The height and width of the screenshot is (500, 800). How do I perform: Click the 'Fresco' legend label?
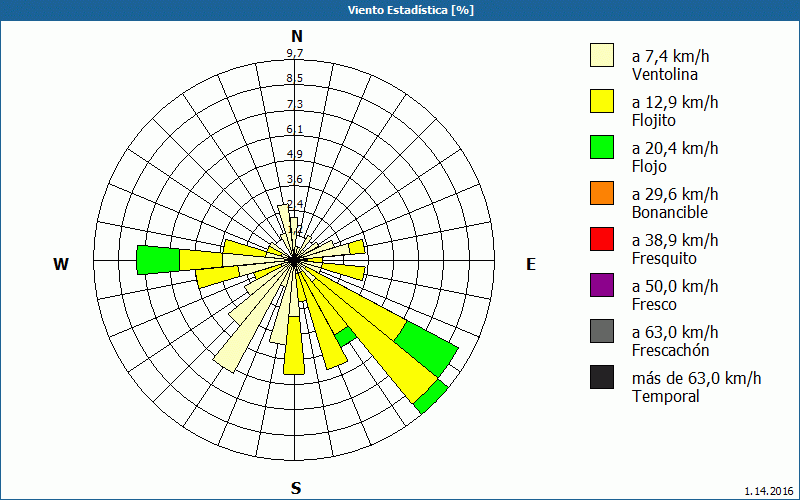(x=655, y=305)
